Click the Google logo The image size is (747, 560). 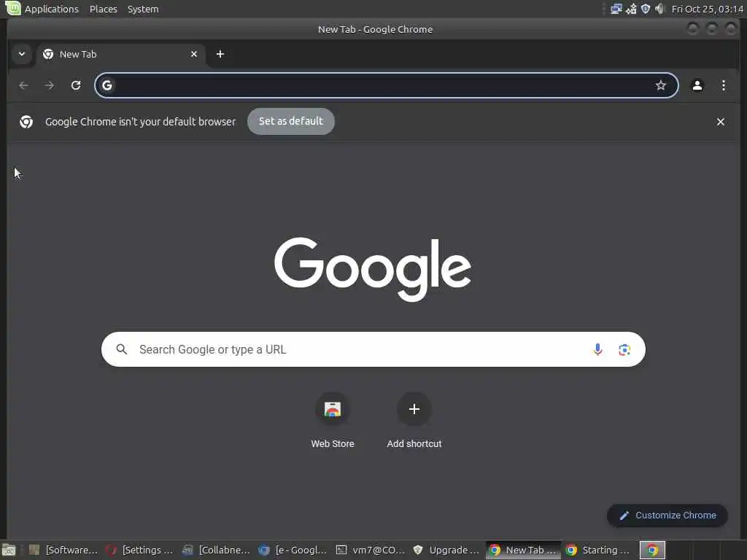coord(373,269)
